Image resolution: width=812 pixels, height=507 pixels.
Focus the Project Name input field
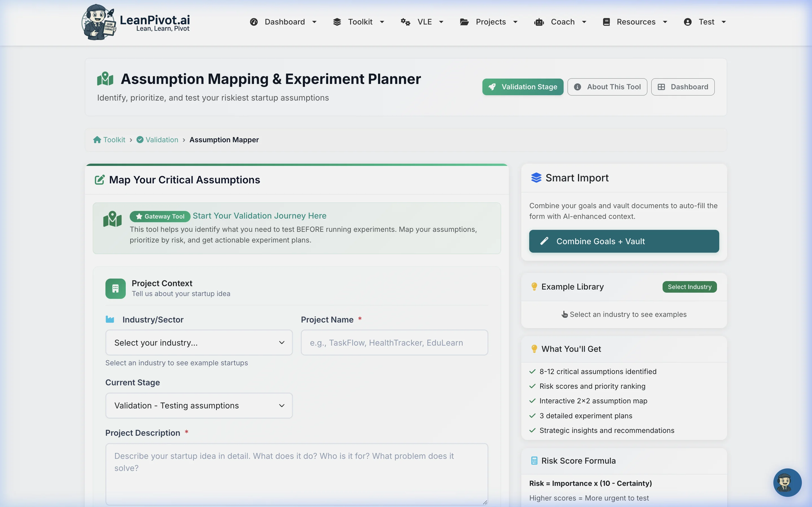click(x=394, y=343)
